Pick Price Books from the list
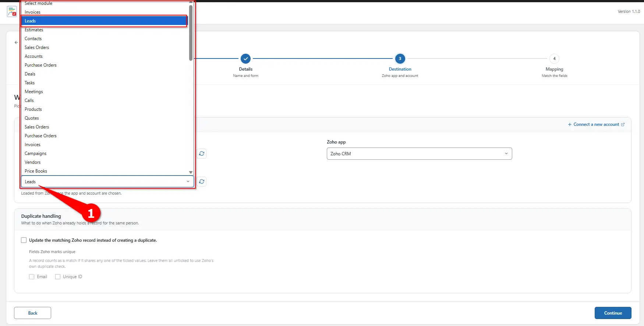 (104, 171)
